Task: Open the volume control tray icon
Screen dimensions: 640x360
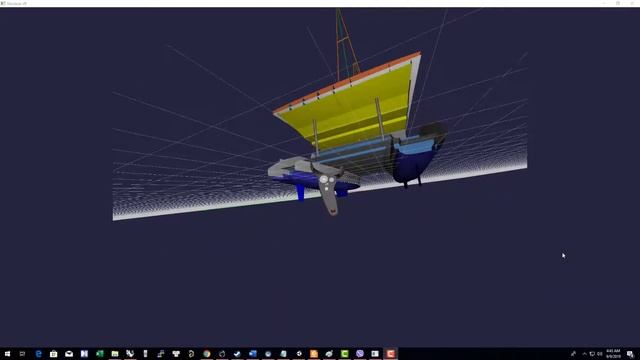Action: click(x=600, y=354)
